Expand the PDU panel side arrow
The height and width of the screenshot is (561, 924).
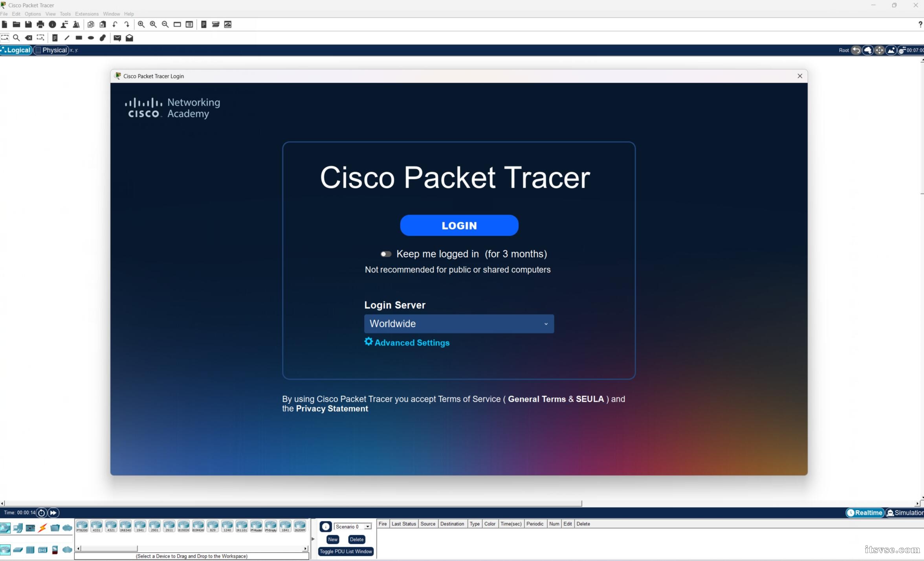click(313, 539)
